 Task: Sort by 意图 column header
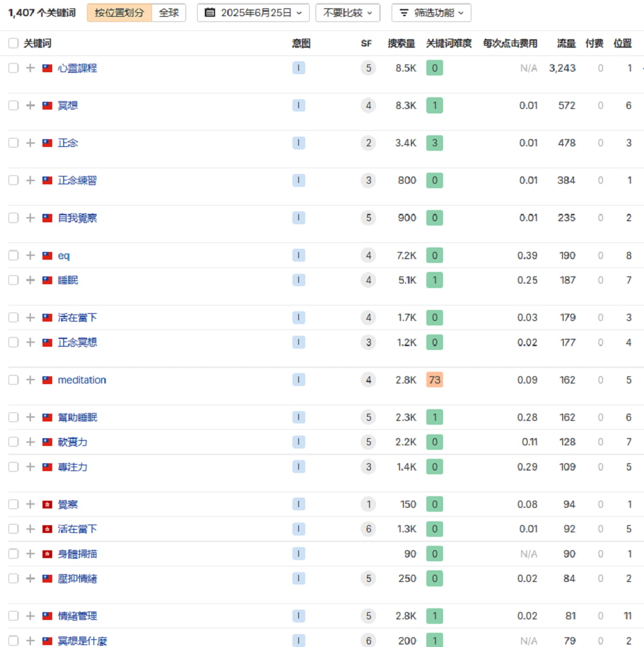301,43
